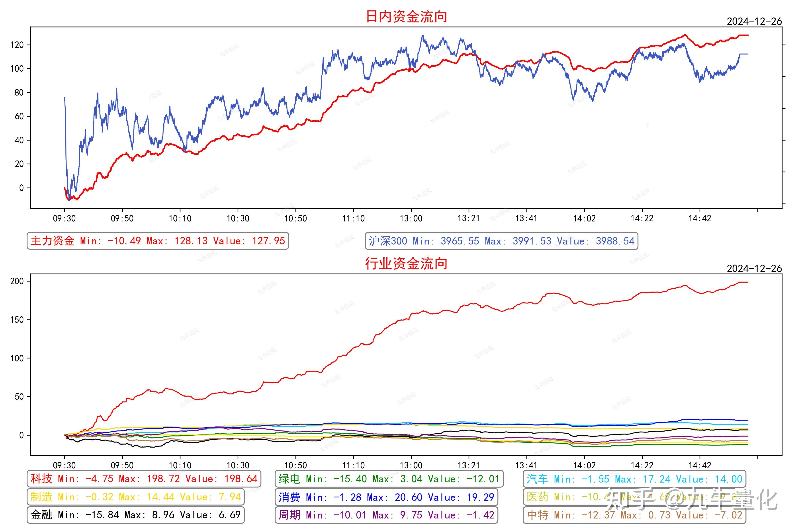Click the 60 y-axis label in the top chart
Image resolution: width=798 pixels, height=532 pixels.
pyautogui.click(x=19, y=116)
